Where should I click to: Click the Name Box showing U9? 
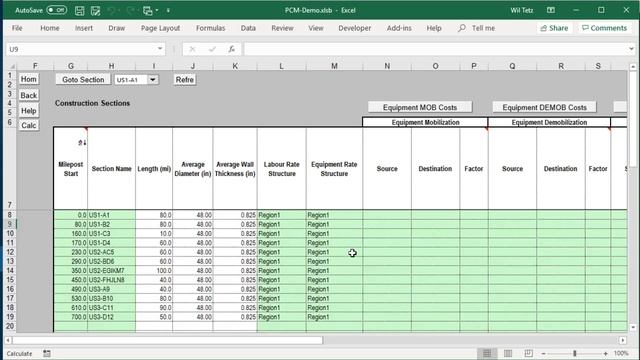81,49
